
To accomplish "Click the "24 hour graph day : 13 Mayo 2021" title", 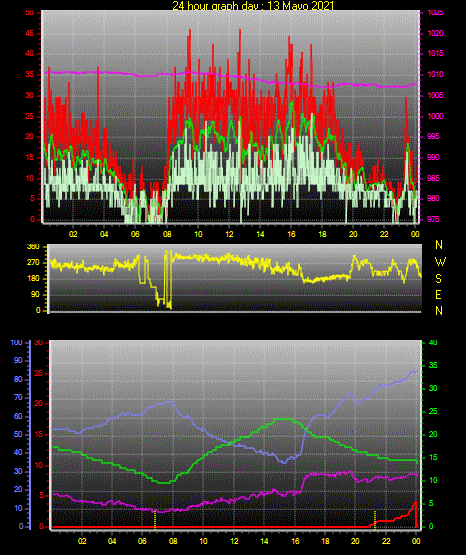I will pos(253,5).
